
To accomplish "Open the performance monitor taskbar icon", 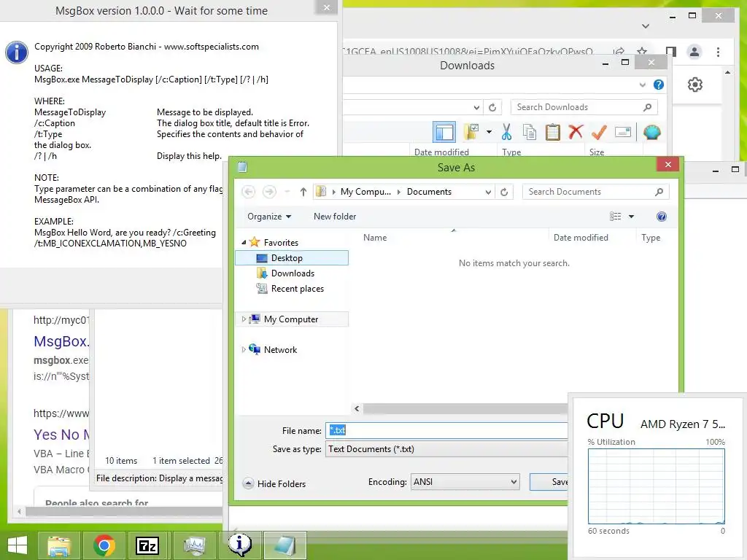I will (194, 545).
